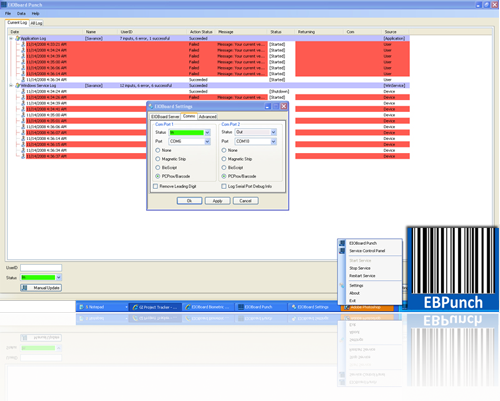Viewport: 500px width, 401px height.
Task: Click the icon beside EIOBoard Punch in tray menu
Action: coord(342,243)
